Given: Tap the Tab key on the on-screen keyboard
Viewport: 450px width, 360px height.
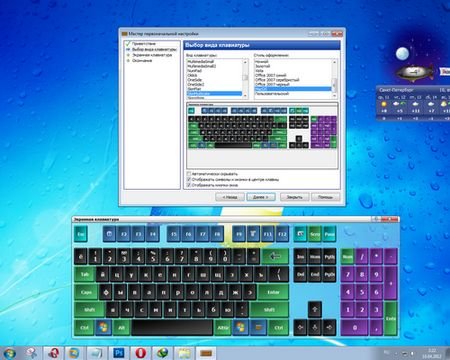Looking at the screenshot, I should (x=84, y=274).
